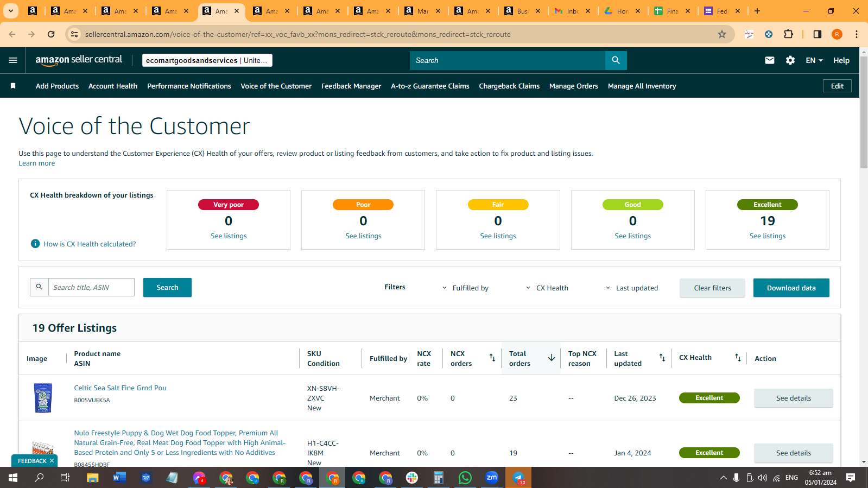Click the Search title, ASIN input field
This screenshot has height=488, width=868.
[91, 287]
